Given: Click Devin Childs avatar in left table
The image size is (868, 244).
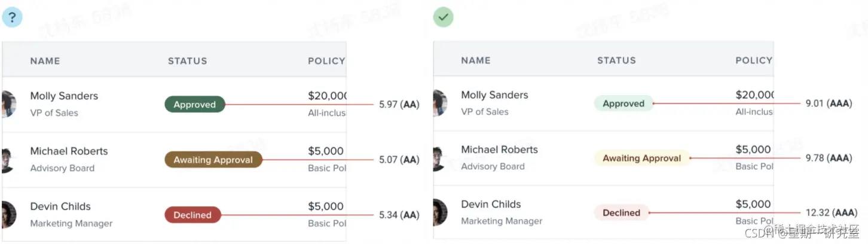Looking at the screenshot, I should [x=7, y=214].
